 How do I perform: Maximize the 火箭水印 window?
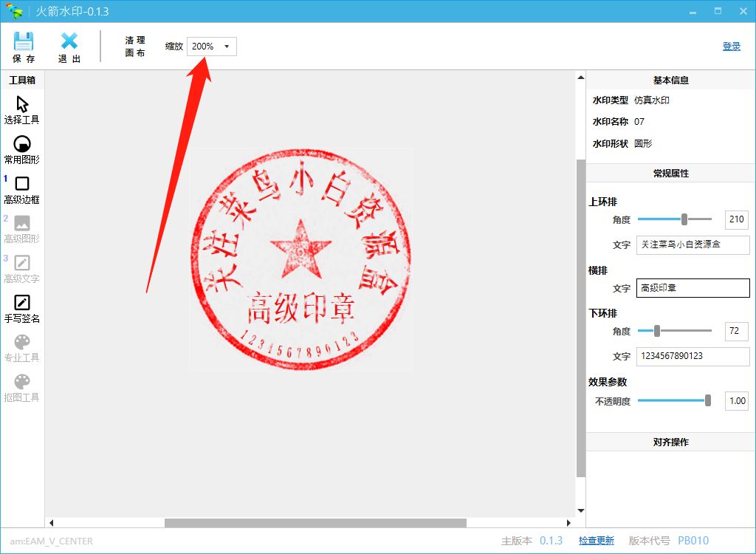[718, 11]
